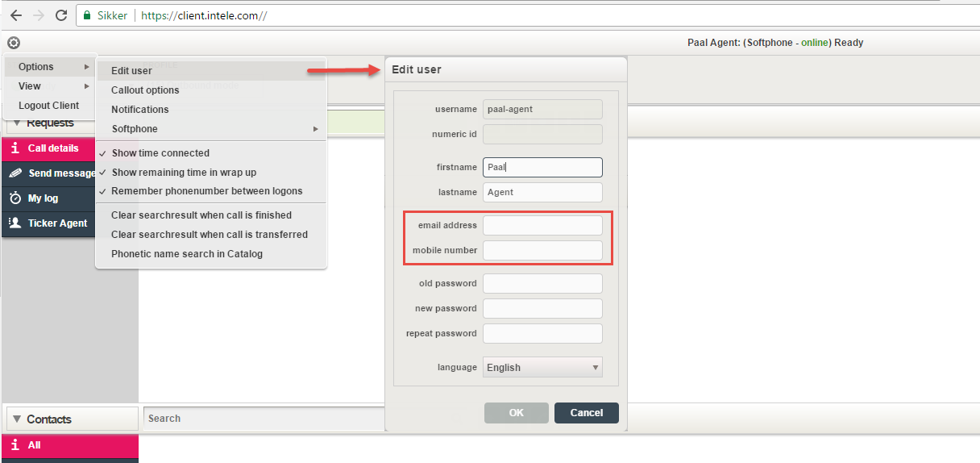The width and height of the screenshot is (980, 463).
Task: Click the Call details info icon
Action: point(15,148)
